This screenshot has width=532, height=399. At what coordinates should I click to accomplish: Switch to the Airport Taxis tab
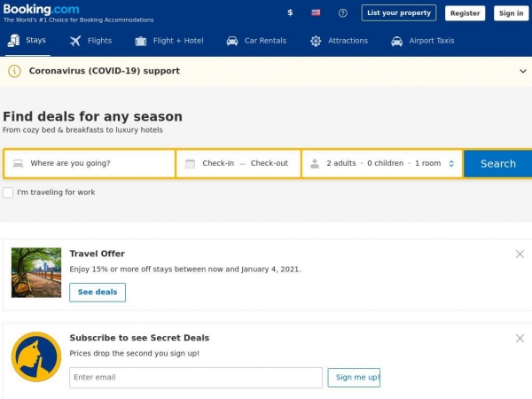tap(422, 41)
